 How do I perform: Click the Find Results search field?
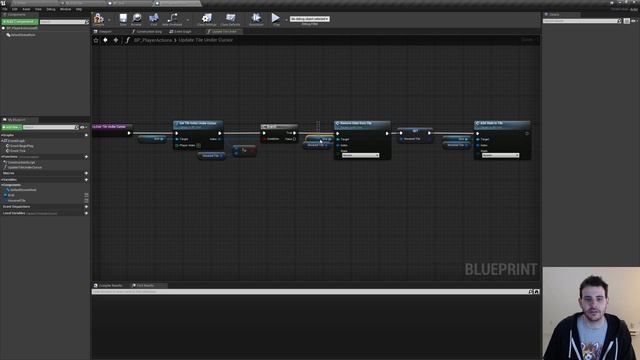point(310,292)
